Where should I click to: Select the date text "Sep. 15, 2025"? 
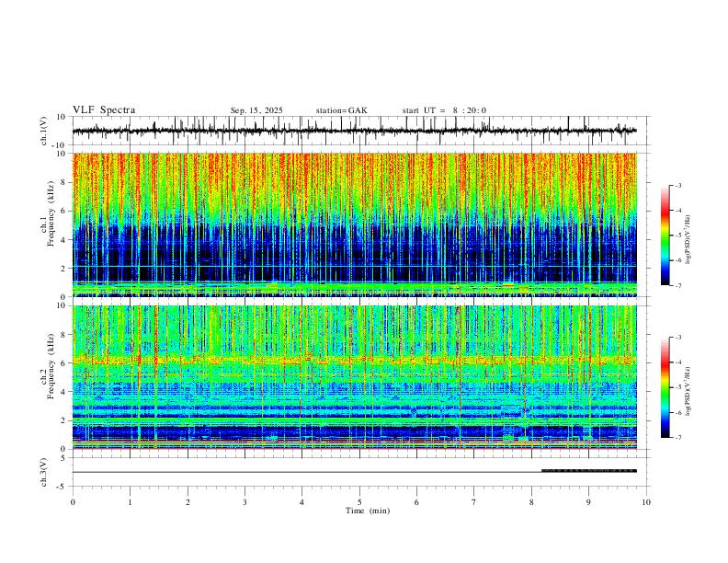pyautogui.click(x=256, y=110)
